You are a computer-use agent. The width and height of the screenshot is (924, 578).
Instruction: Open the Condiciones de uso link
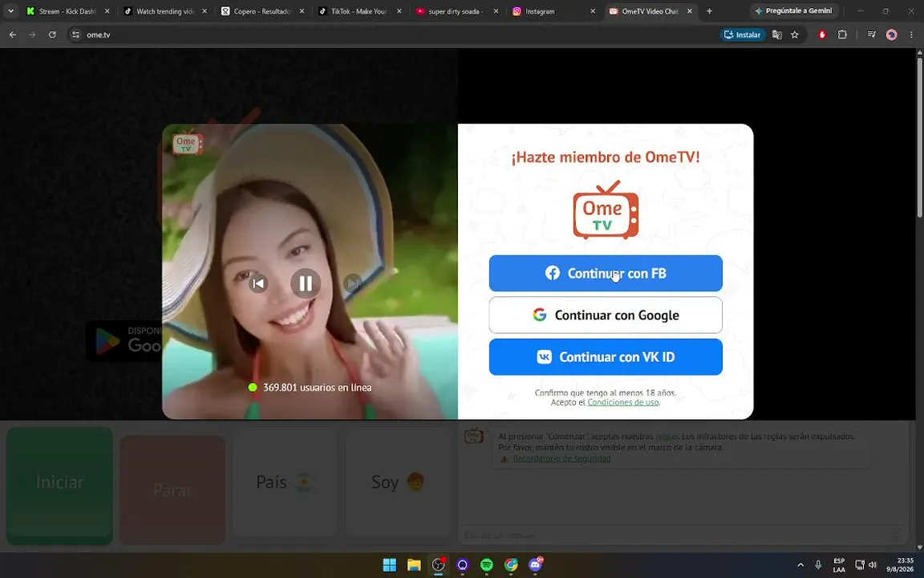tap(623, 402)
